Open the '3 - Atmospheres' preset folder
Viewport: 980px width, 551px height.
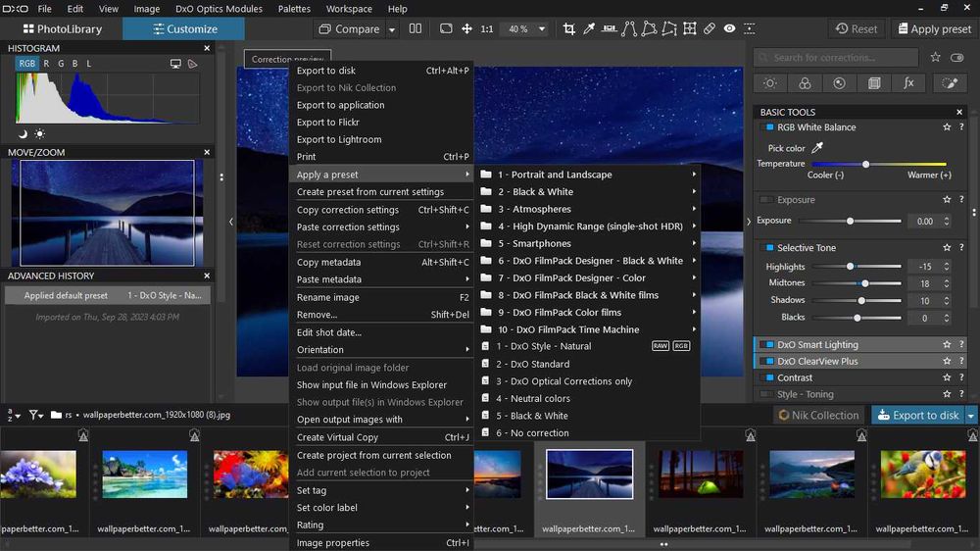(x=534, y=209)
